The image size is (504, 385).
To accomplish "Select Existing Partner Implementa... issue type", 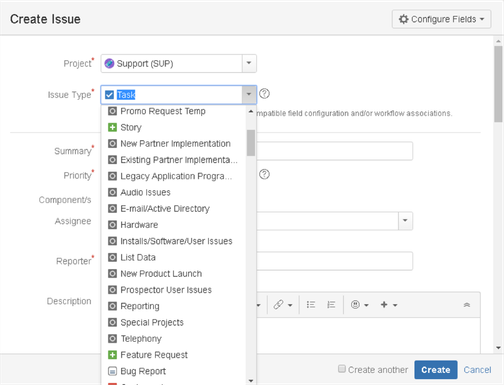I will click(x=173, y=160).
